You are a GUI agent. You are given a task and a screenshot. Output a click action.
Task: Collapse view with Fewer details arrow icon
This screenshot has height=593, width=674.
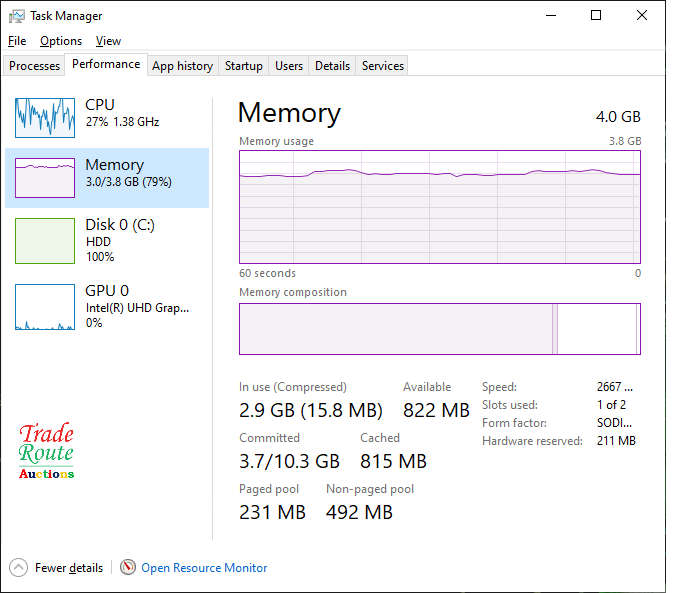tap(19, 567)
